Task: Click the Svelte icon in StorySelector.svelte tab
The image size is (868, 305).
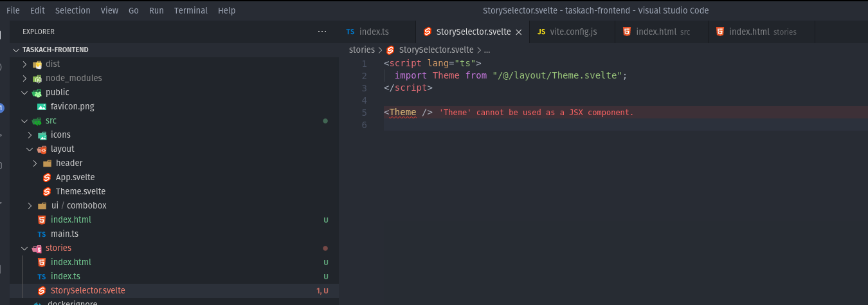Action: (428, 32)
